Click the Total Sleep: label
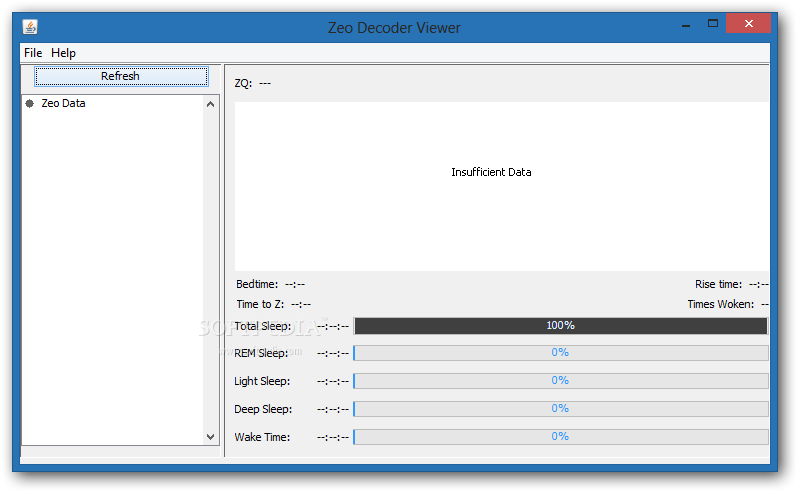The height and width of the screenshot is (492, 798). coord(263,326)
